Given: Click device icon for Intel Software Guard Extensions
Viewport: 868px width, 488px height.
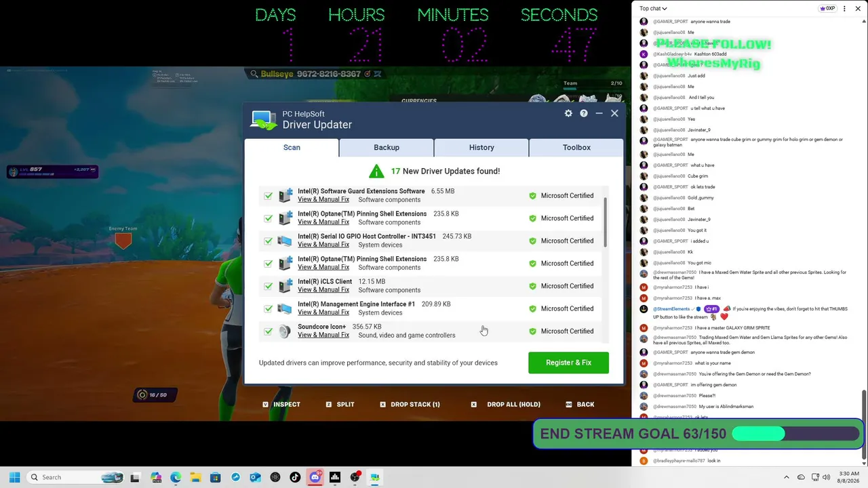Looking at the screenshot, I should [285, 195].
